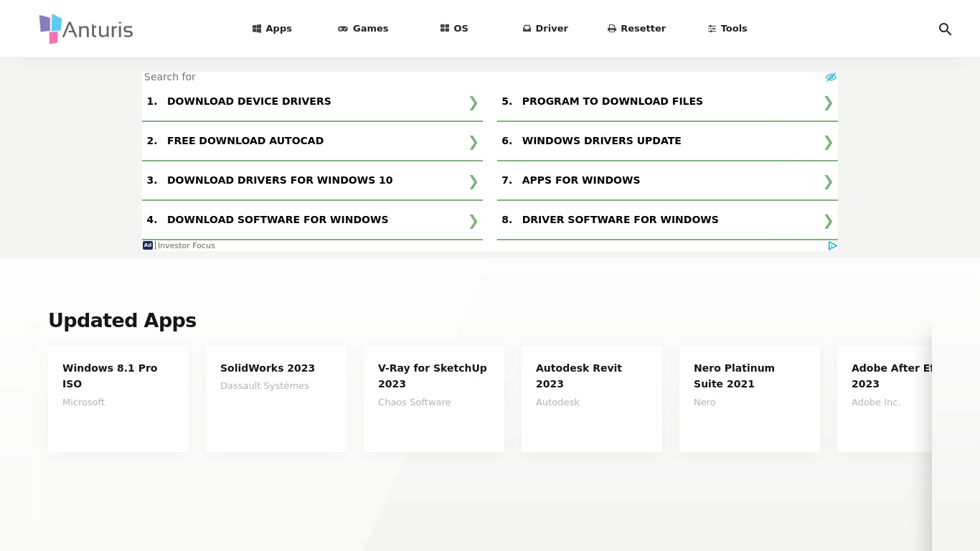Click the printer icon beside Resetter
Image resolution: width=980 pixels, height=551 pixels.
click(612, 29)
